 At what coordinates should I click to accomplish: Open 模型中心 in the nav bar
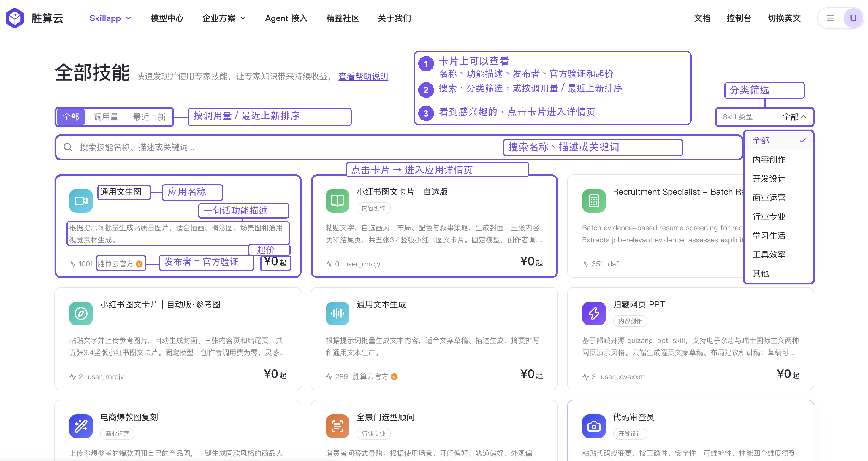pyautogui.click(x=167, y=18)
